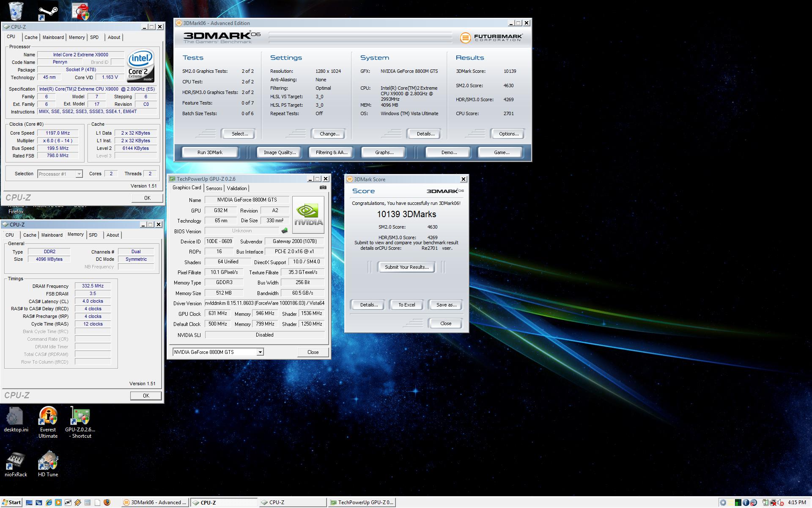
Task: Open Filtering & AA settings
Action: pyautogui.click(x=331, y=152)
